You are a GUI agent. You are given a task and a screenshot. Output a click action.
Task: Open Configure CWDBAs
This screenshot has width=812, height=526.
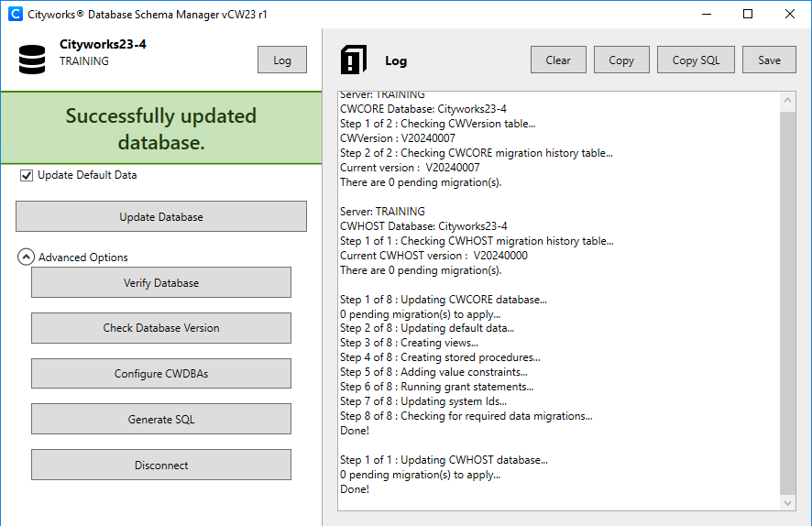click(161, 374)
